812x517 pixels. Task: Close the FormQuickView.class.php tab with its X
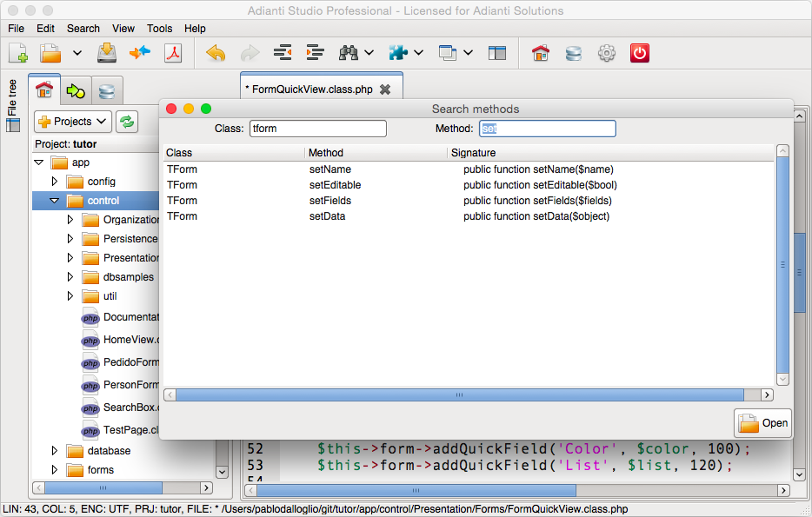(x=385, y=89)
